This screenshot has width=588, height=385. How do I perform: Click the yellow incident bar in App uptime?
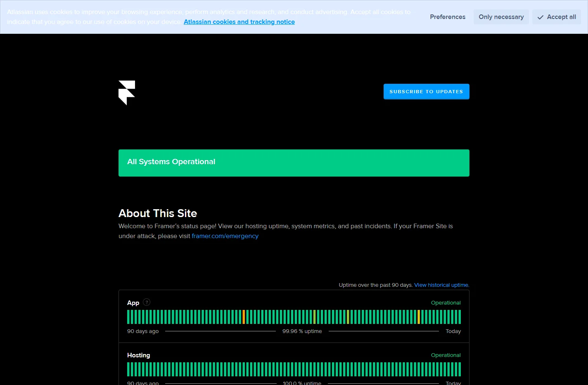click(x=419, y=317)
